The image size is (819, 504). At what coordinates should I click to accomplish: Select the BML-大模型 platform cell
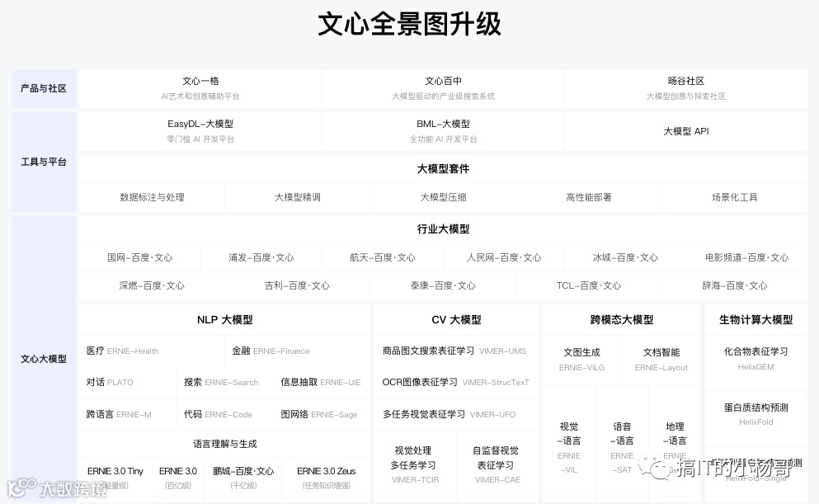(443, 131)
